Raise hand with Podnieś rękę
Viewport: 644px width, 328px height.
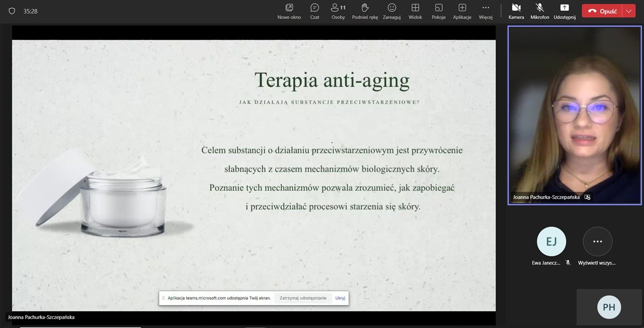pos(365,11)
